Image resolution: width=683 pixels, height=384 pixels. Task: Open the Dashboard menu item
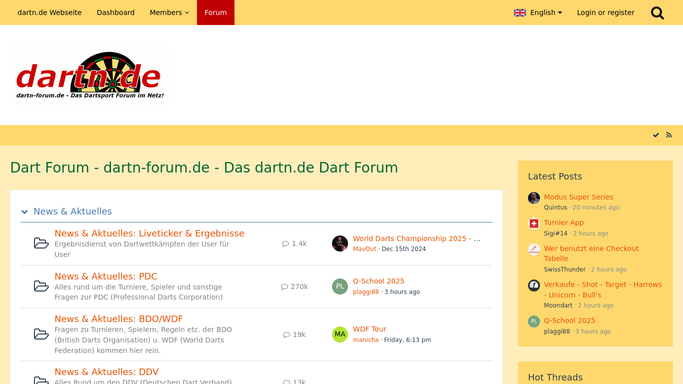(x=115, y=13)
